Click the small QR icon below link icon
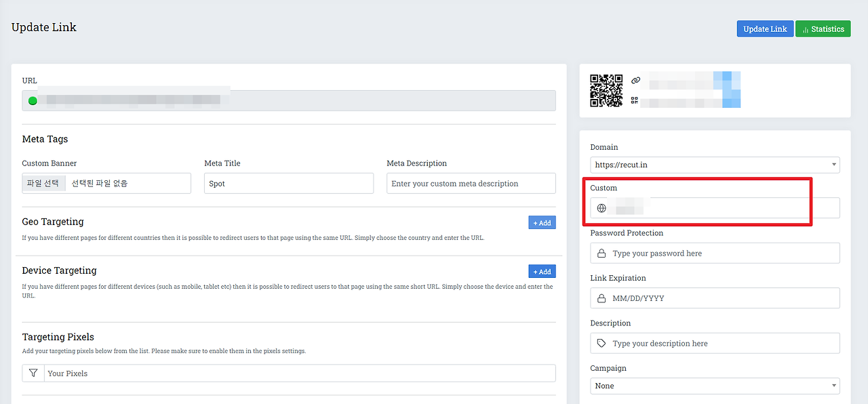This screenshot has width=868, height=404. pyautogui.click(x=635, y=100)
